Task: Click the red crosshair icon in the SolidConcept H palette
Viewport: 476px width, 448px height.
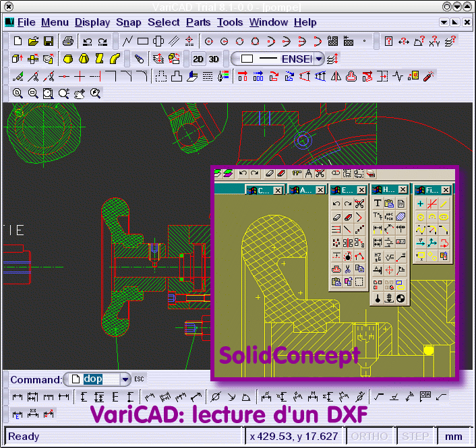Action: [389, 269]
